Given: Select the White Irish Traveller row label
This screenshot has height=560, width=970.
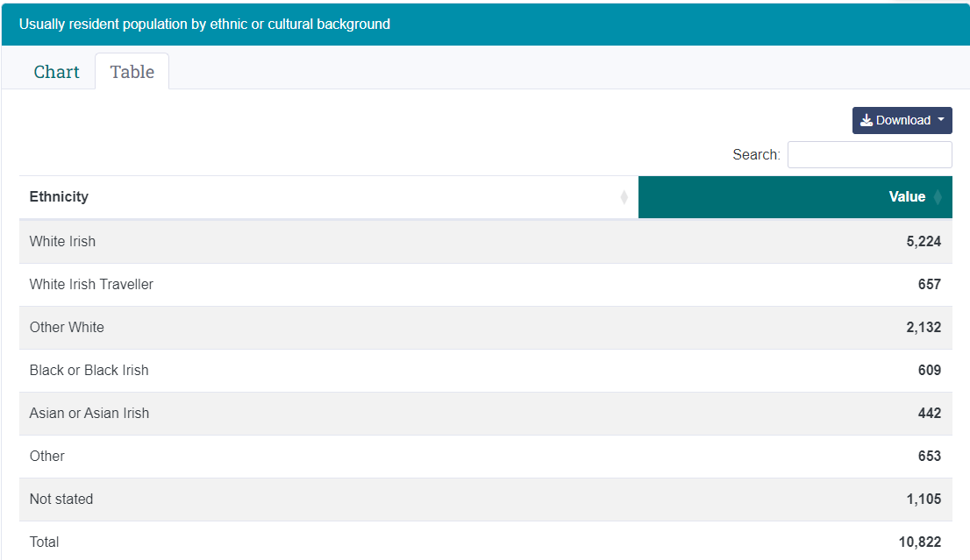Looking at the screenshot, I should 91,284.
